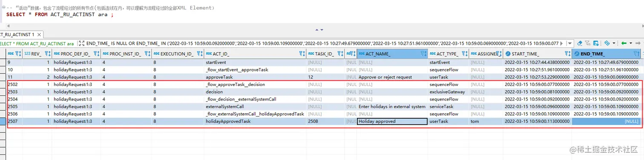
Task: Click the Holiday approved cell
Action: pyautogui.click(x=392, y=121)
